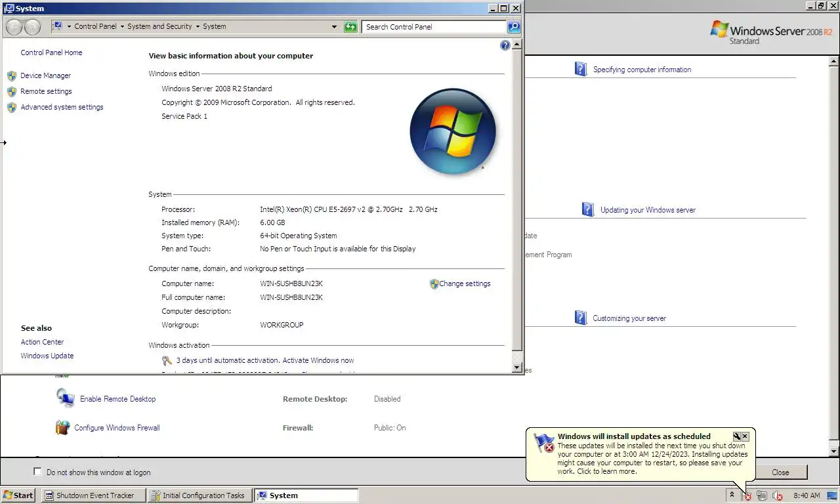Image resolution: width=840 pixels, height=504 pixels.
Task: Click the shield icon beside Device Manager
Action: 12,75
